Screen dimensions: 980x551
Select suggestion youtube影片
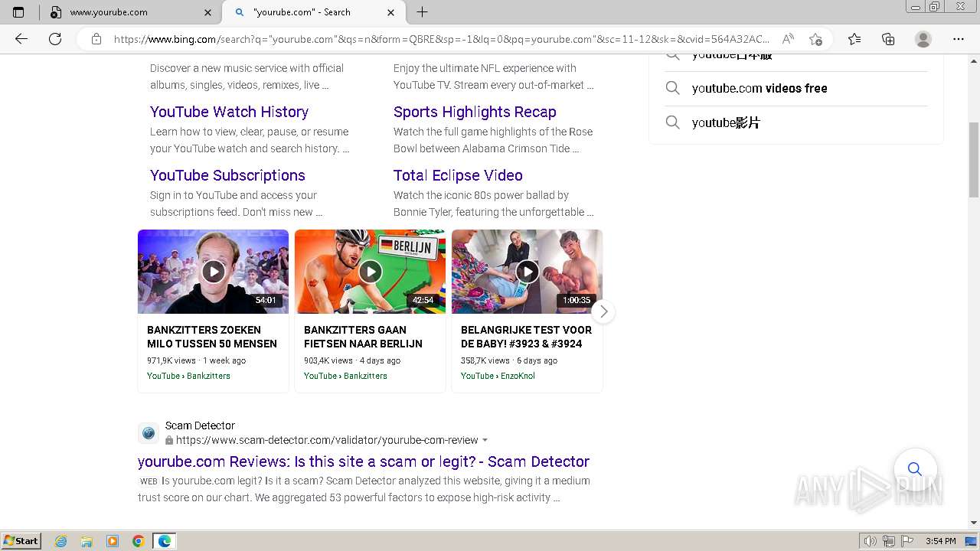point(726,122)
